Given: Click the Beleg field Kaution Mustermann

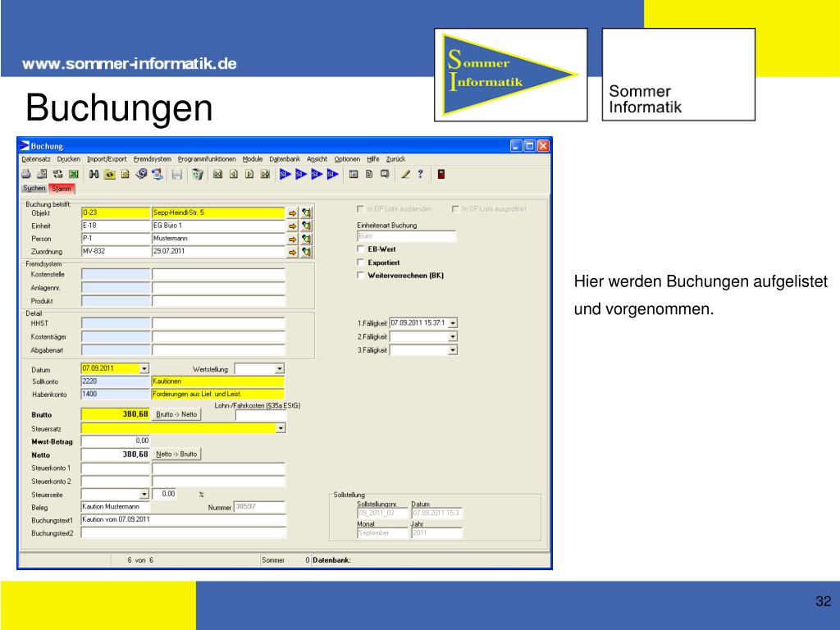Looking at the screenshot, I should pyautogui.click(x=115, y=507).
